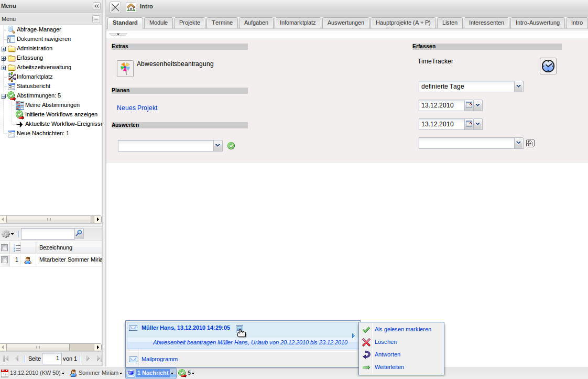Screen dimensions: 588x379
Task: Toggle the select-all checkbox in table header
Action: [5, 247]
